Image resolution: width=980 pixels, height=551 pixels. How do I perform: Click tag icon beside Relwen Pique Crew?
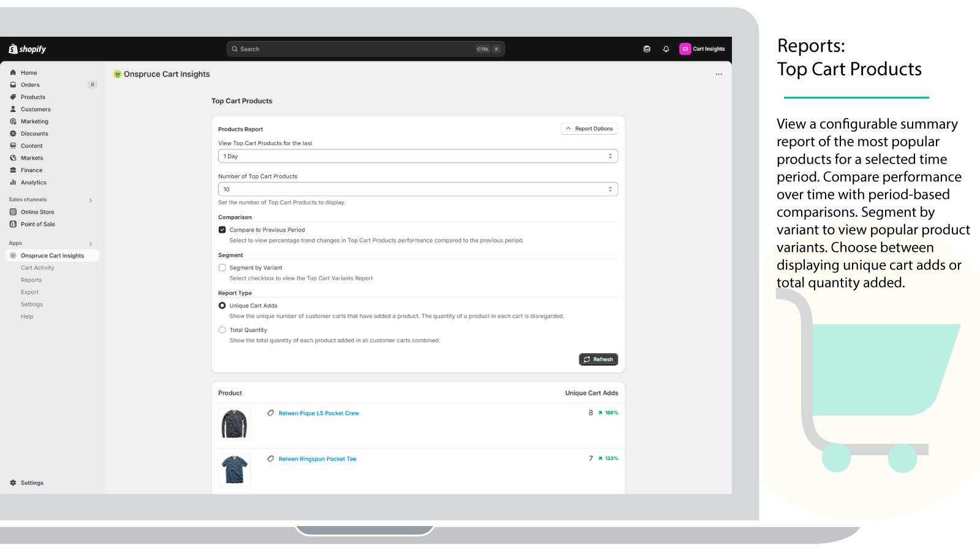point(271,413)
